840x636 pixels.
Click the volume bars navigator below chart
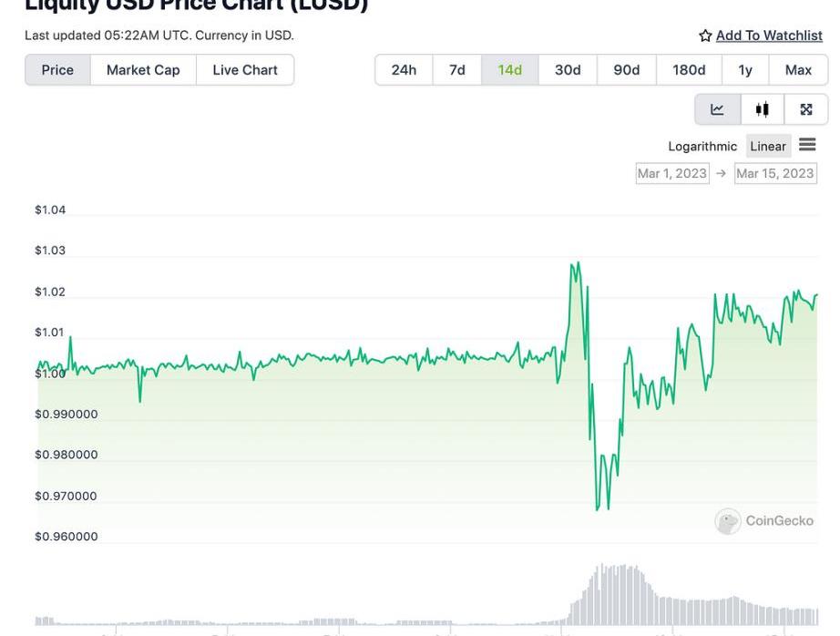click(x=620, y=597)
